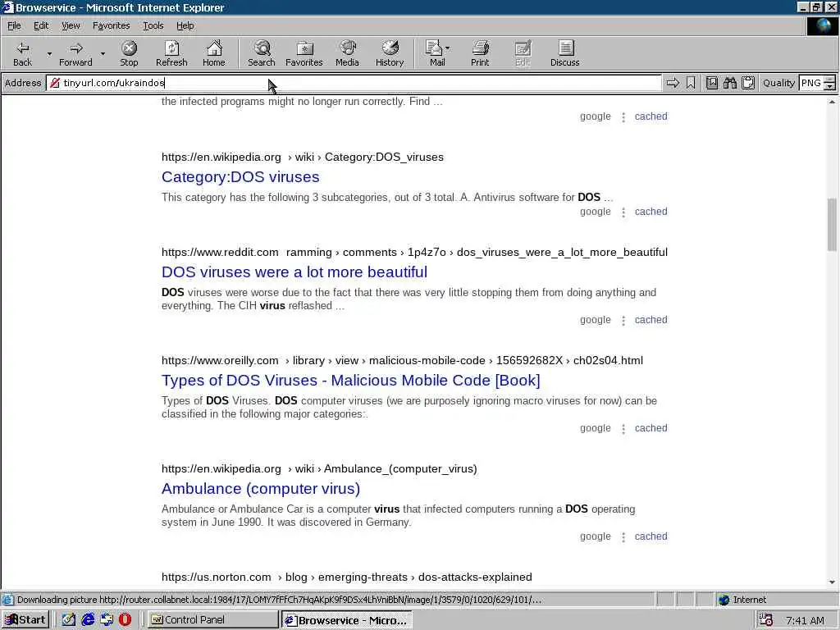Click the bookmarks book icon in the links bar
The width and height of the screenshot is (840, 630).
712,83
